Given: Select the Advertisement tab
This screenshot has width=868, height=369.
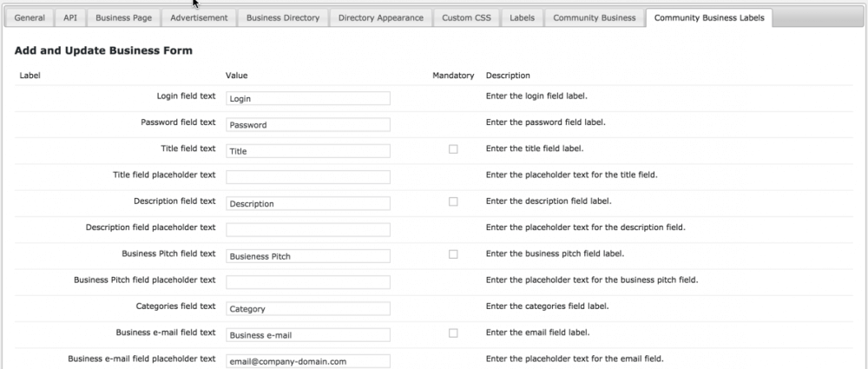Looking at the screenshot, I should point(199,17).
